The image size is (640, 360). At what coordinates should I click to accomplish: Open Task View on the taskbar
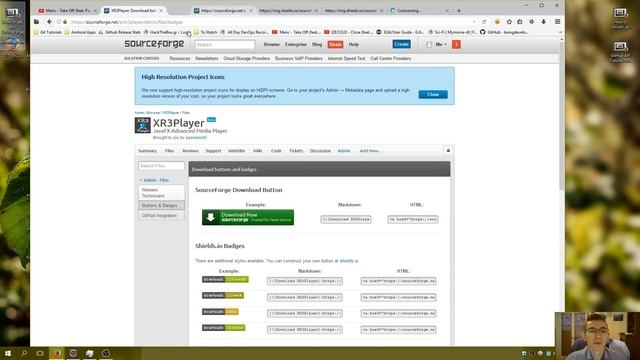(x=40, y=353)
